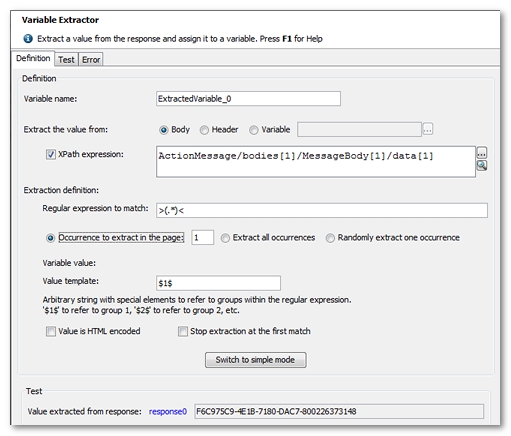Switch to the Definition tab
This screenshot has width=511, height=436.
point(33,58)
